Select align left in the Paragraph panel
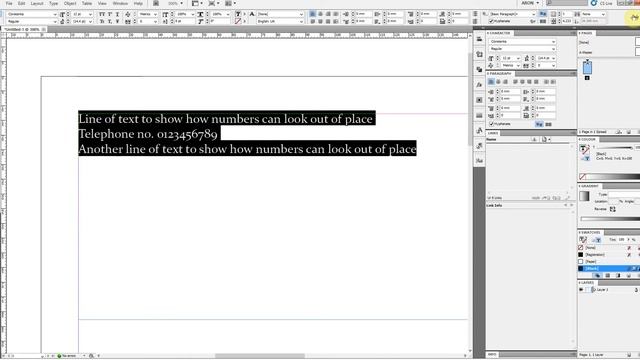The width and height of the screenshot is (640, 360). pos(491,82)
